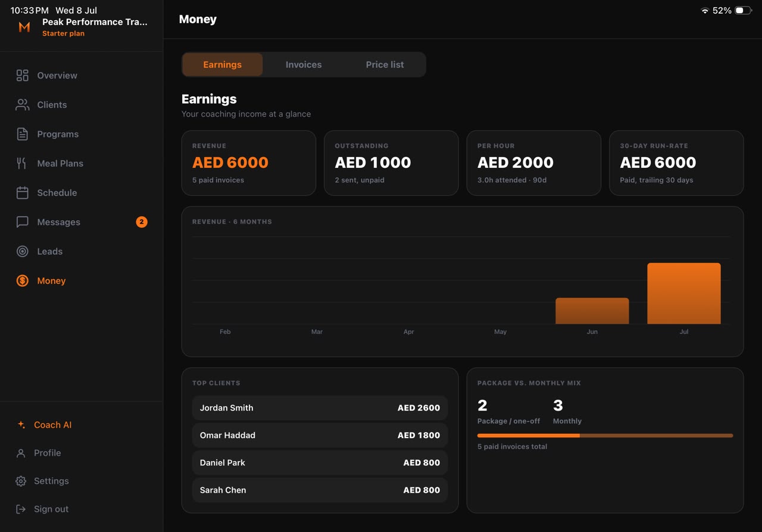
Task: Click '2 sent, unpaid' text
Action: coord(360,180)
